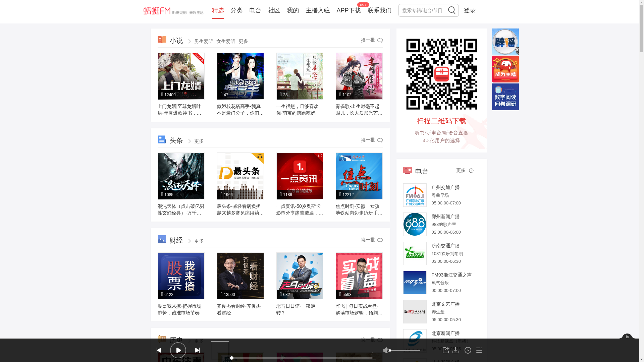Expand 更多 in 头条 section
This screenshot has height=362, width=644.
(x=199, y=141)
